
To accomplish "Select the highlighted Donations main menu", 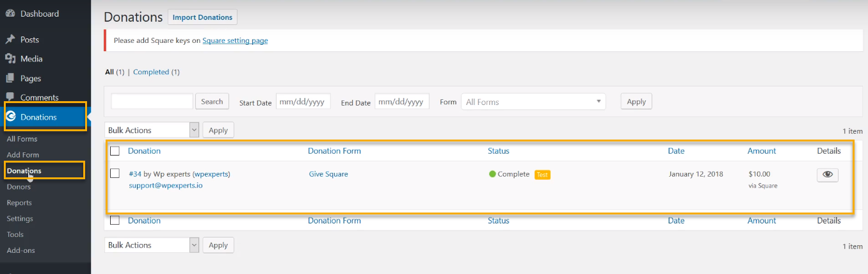I will [45, 117].
